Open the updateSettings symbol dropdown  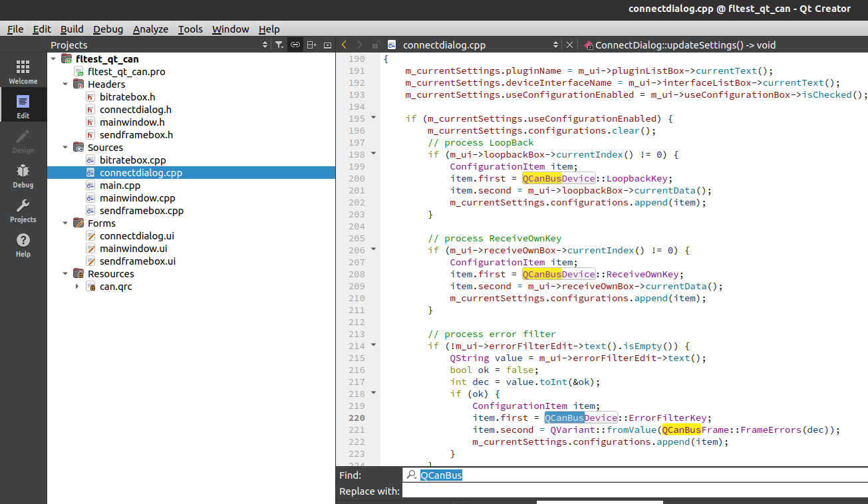tap(685, 45)
